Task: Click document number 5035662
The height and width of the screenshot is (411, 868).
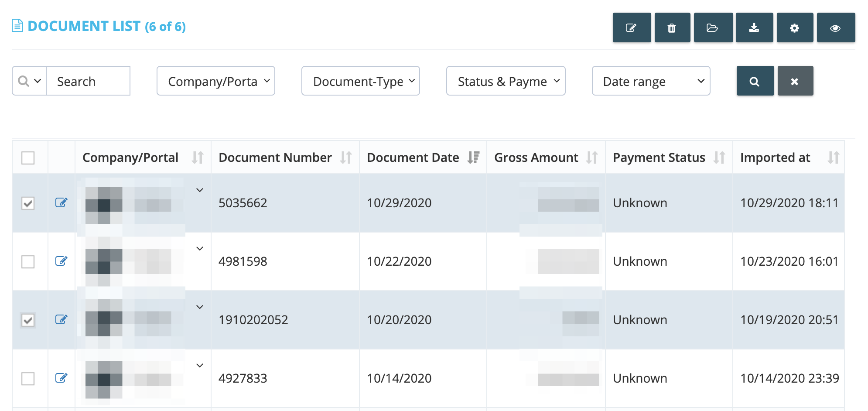Action: (x=243, y=203)
